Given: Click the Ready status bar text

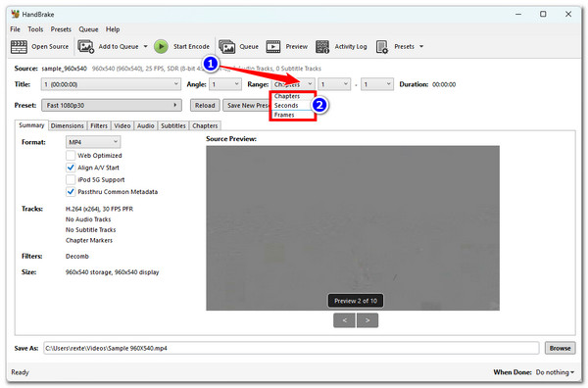Looking at the screenshot, I should 20,372.
